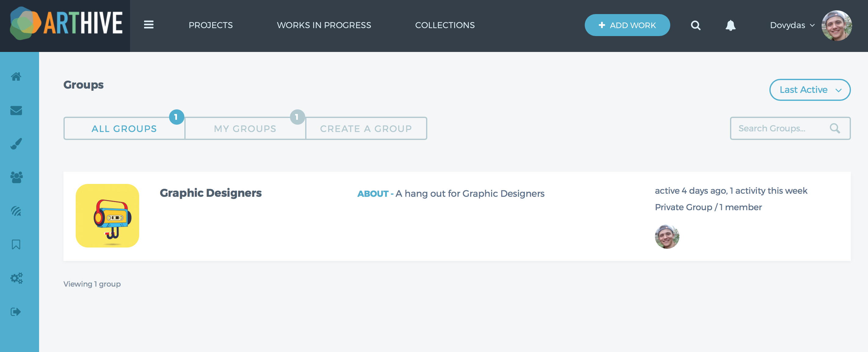Click 'active 4 days ago' activity text
This screenshot has height=352, width=868.
pyautogui.click(x=731, y=191)
